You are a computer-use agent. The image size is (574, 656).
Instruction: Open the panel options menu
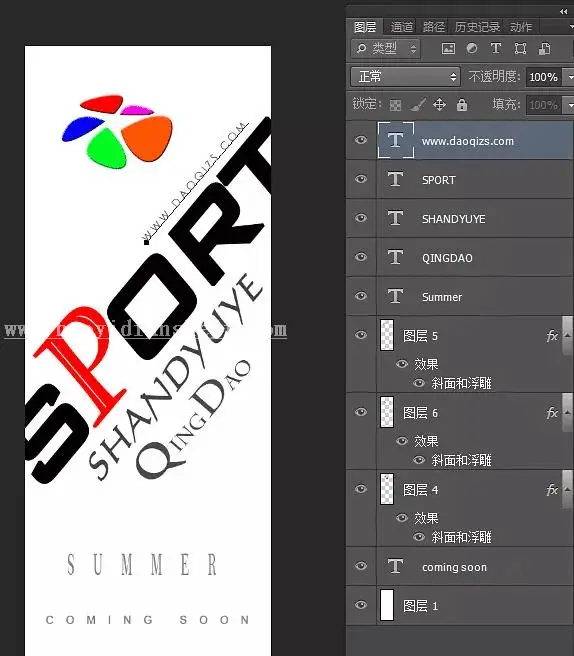click(571, 27)
